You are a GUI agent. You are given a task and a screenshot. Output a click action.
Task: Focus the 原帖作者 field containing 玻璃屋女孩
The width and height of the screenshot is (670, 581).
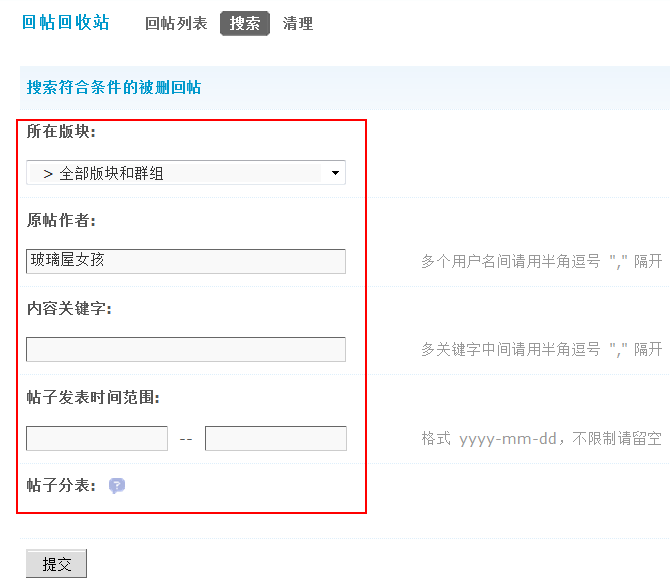[x=186, y=261]
